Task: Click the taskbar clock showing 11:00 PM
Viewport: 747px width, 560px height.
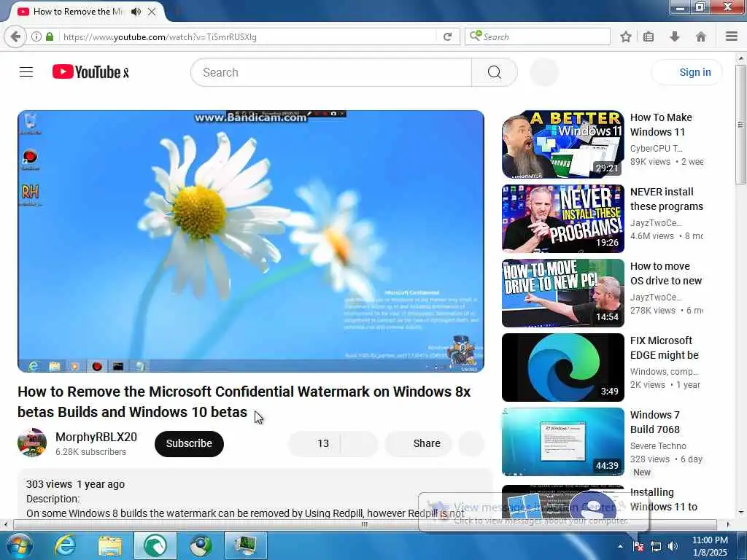Action: [x=710, y=546]
